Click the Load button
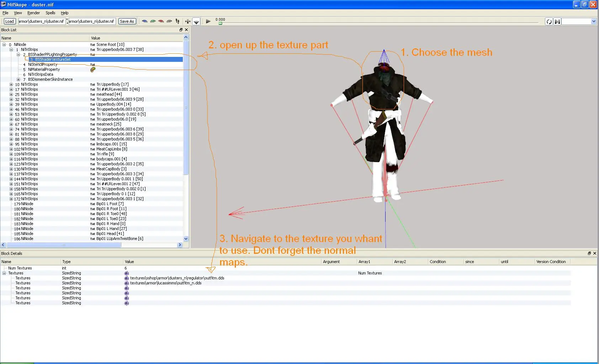 pos(10,21)
